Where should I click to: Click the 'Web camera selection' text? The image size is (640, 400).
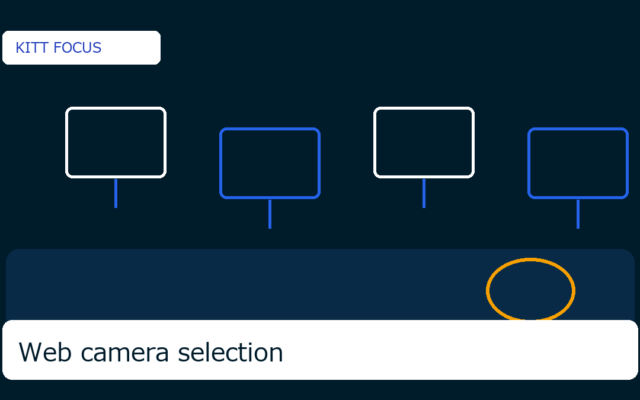[x=151, y=352]
